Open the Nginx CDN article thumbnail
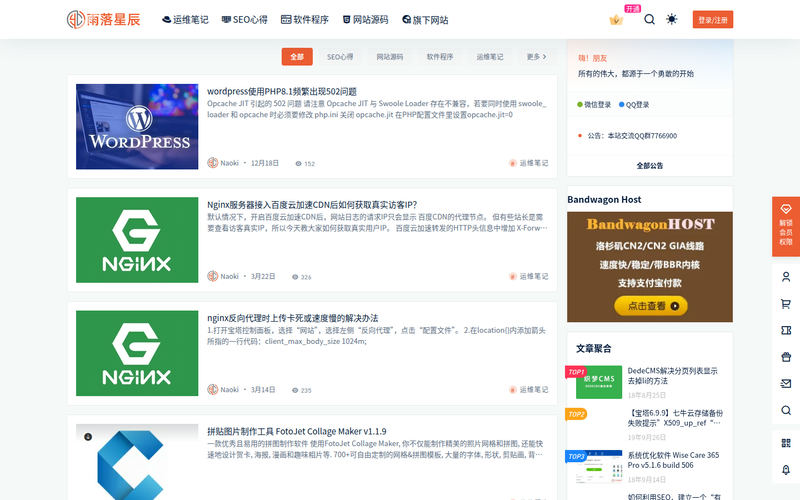The image size is (800, 500). click(137, 240)
